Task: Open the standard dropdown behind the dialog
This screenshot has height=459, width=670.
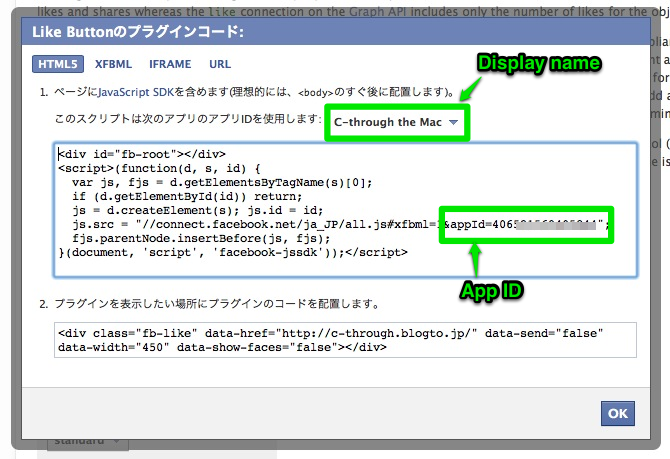Action: click(x=88, y=443)
